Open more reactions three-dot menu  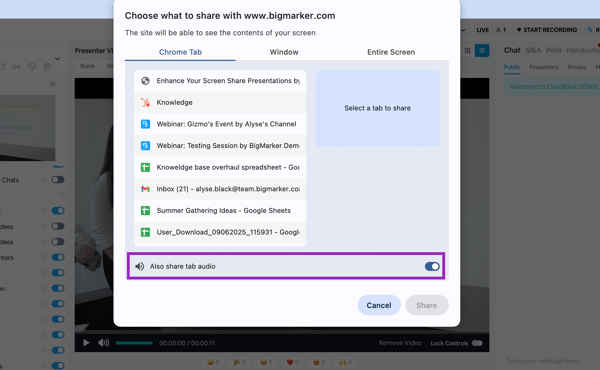click(362, 362)
